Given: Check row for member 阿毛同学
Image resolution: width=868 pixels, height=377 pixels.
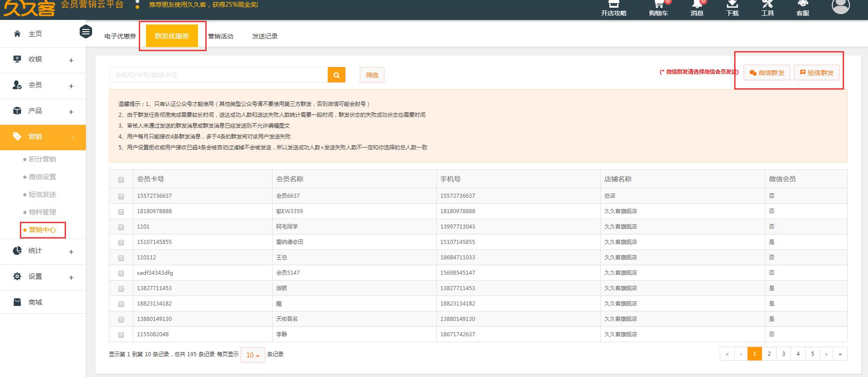Looking at the screenshot, I should (x=121, y=227).
